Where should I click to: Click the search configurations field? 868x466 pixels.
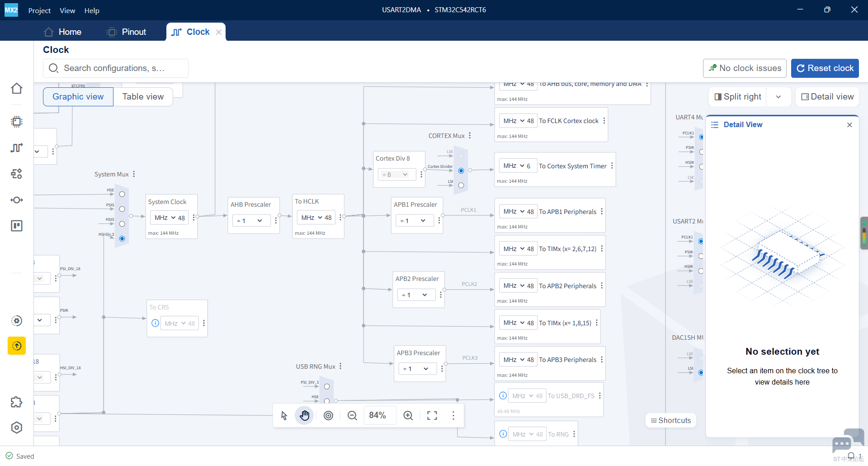(116, 68)
